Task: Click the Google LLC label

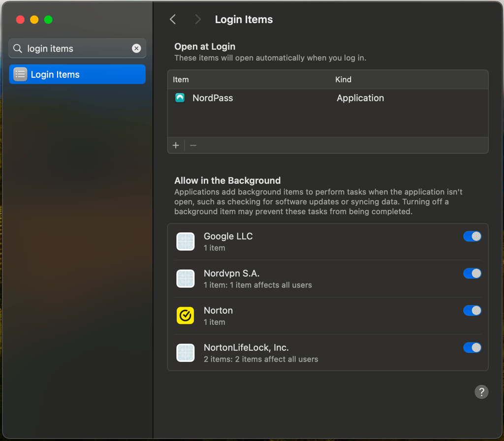Action: 228,236
